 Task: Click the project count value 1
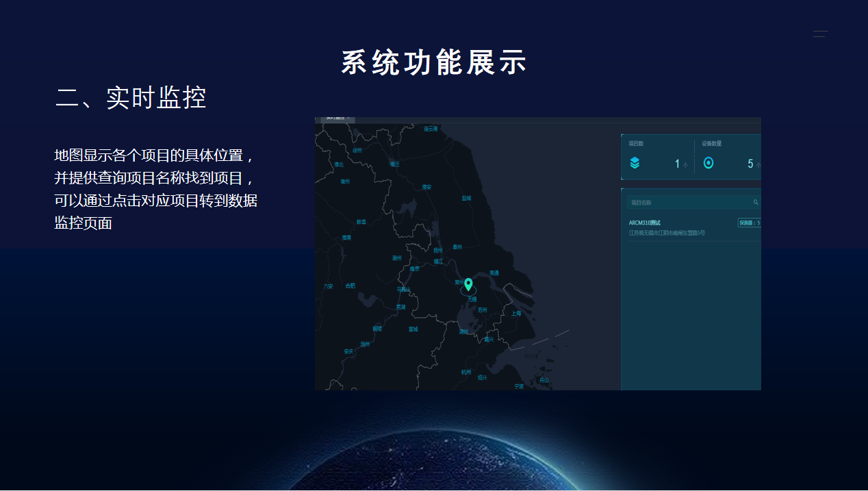pyautogui.click(x=678, y=164)
